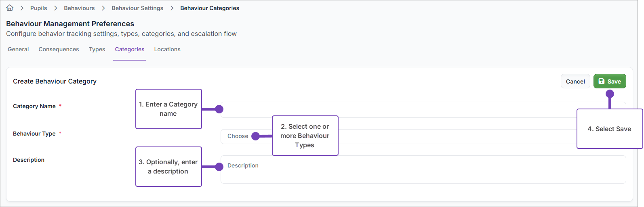The image size is (644, 207).
Task: Cancel creating the behaviour category
Action: [x=575, y=82]
